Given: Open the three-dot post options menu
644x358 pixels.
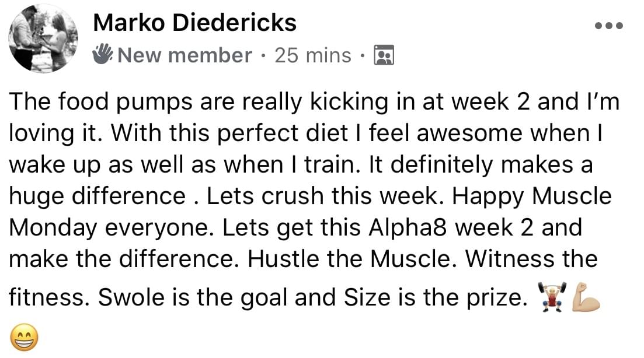Looking at the screenshot, I should pyautogui.click(x=609, y=26).
